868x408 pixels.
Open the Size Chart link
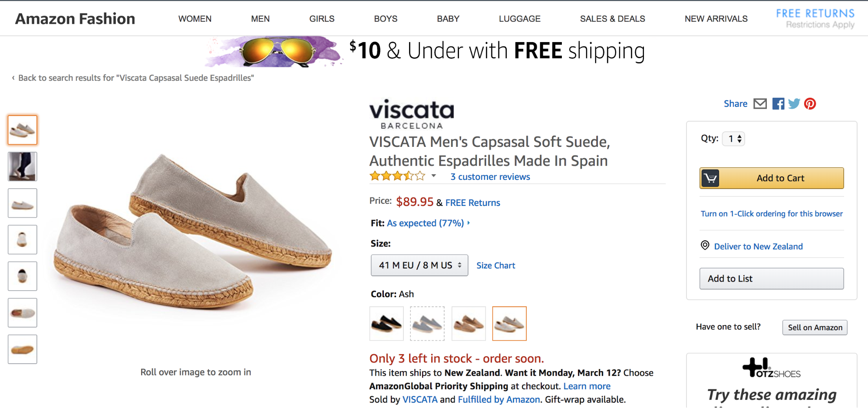point(495,265)
